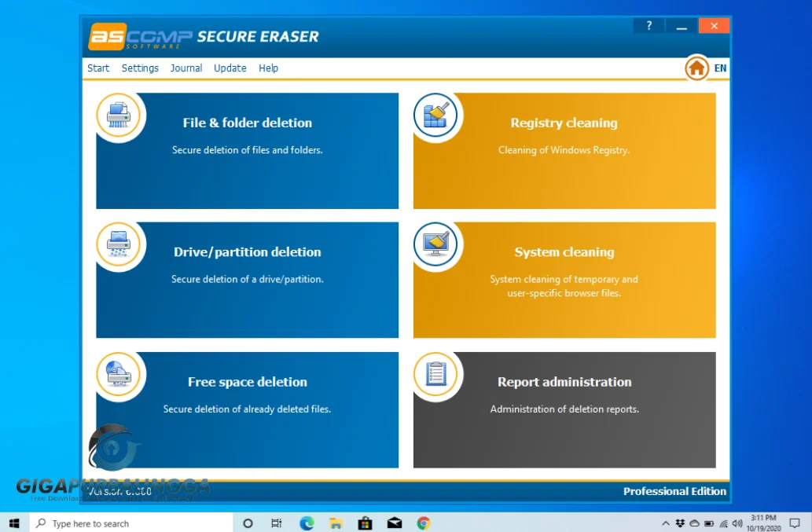Viewport: 812px width, 532px height.
Task: Open Cortana circle on taskbar
Action: pyautogui.click(x=248, y=523)
